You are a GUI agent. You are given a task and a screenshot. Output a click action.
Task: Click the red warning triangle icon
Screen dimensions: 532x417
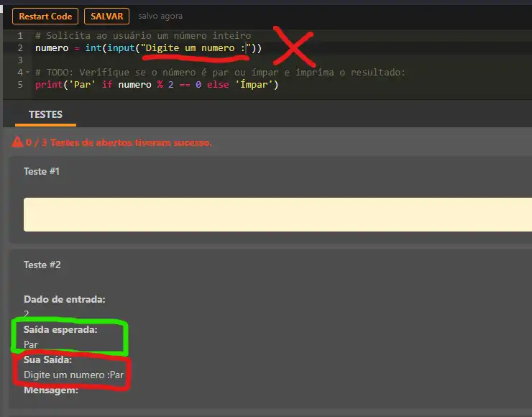[17, 142]
